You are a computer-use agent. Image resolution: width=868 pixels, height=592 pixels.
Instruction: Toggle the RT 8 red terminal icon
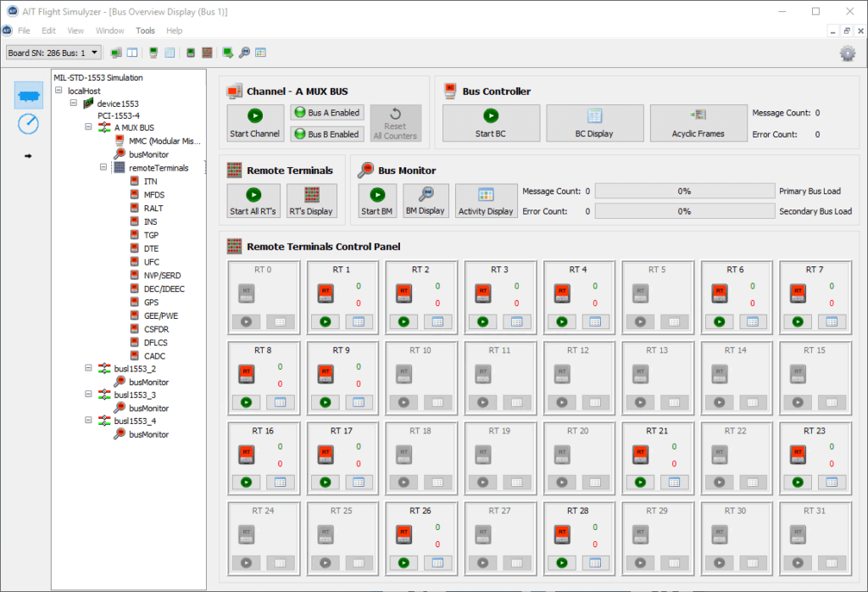coord(246,374)
